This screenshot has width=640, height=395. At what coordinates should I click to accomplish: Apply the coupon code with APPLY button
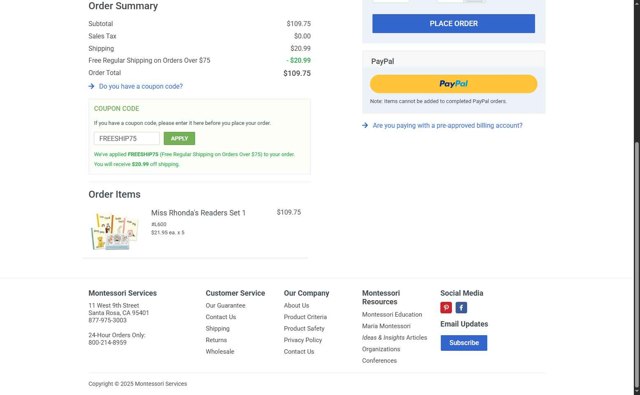click(x=179, y=138)
